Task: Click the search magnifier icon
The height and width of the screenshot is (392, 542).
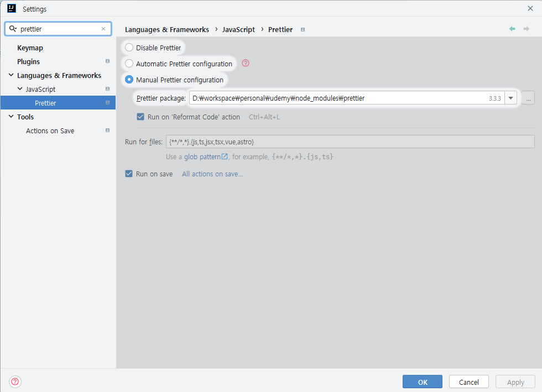Action: (13, 29)
